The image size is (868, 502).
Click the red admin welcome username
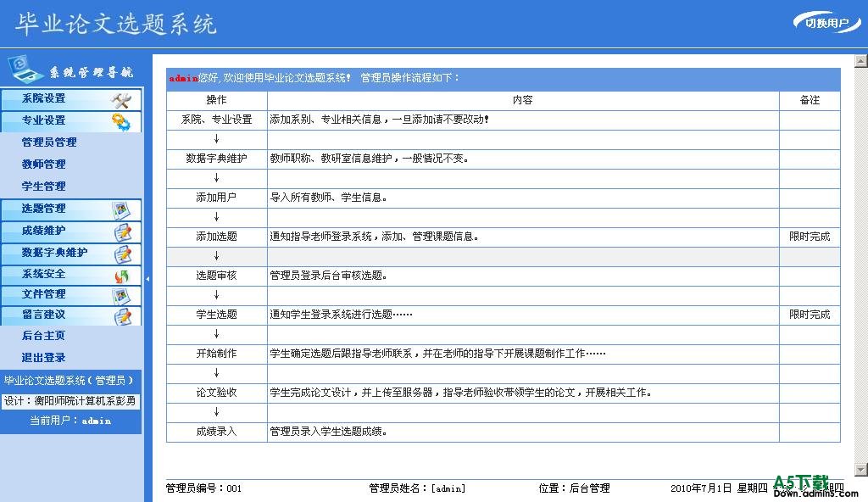pyautogui.click(x=183, y=79)
